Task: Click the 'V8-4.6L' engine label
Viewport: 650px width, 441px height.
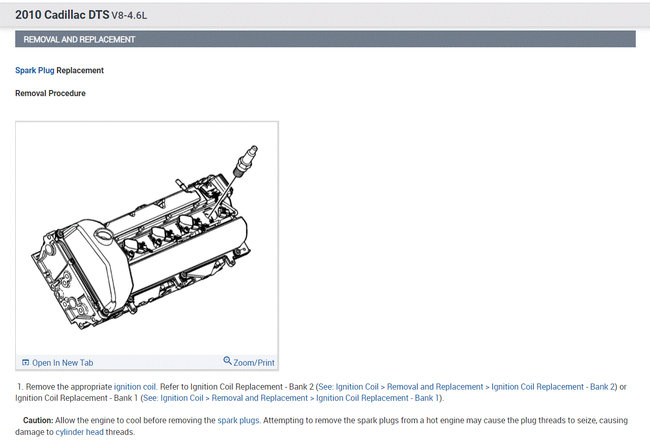Action: (129, 16)
